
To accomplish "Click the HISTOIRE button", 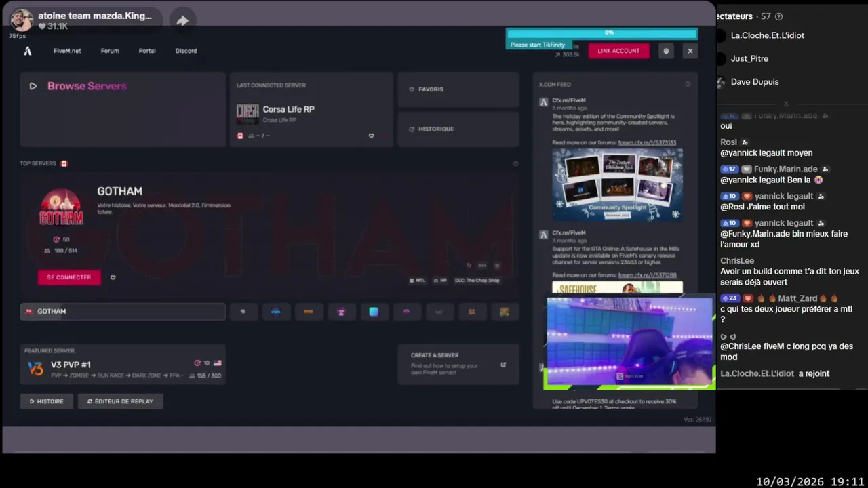I will click(x=47, y=401).
